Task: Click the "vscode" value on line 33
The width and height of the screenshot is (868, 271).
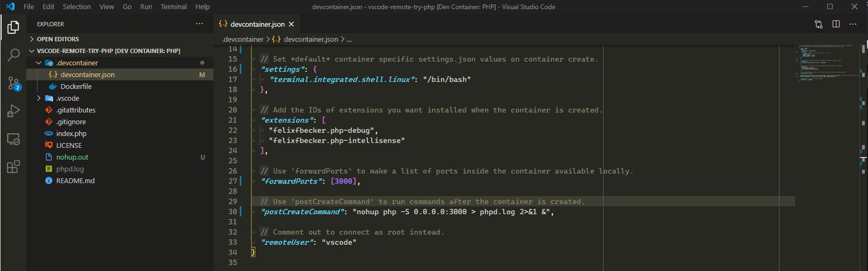Action: tap(339, 242)
